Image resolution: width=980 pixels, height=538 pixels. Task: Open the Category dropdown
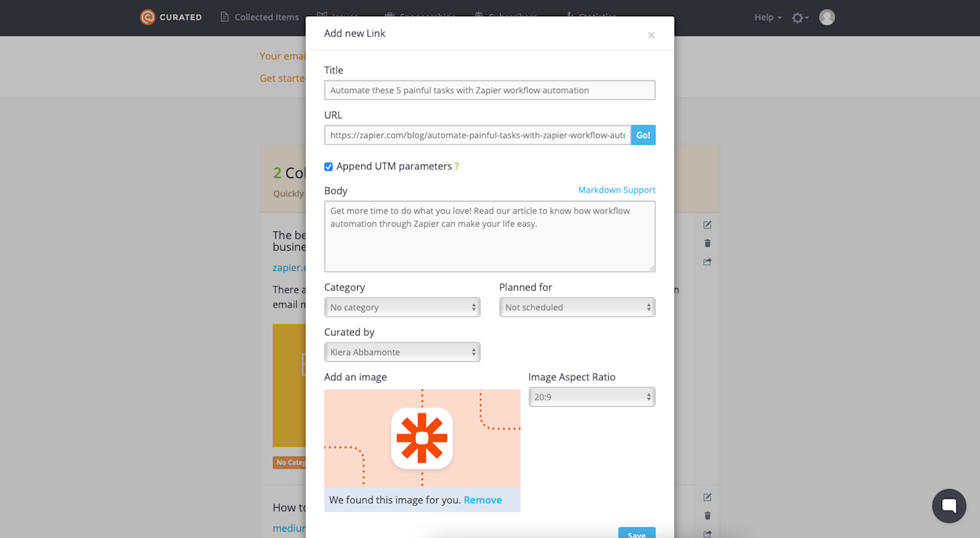coord(402,307)
